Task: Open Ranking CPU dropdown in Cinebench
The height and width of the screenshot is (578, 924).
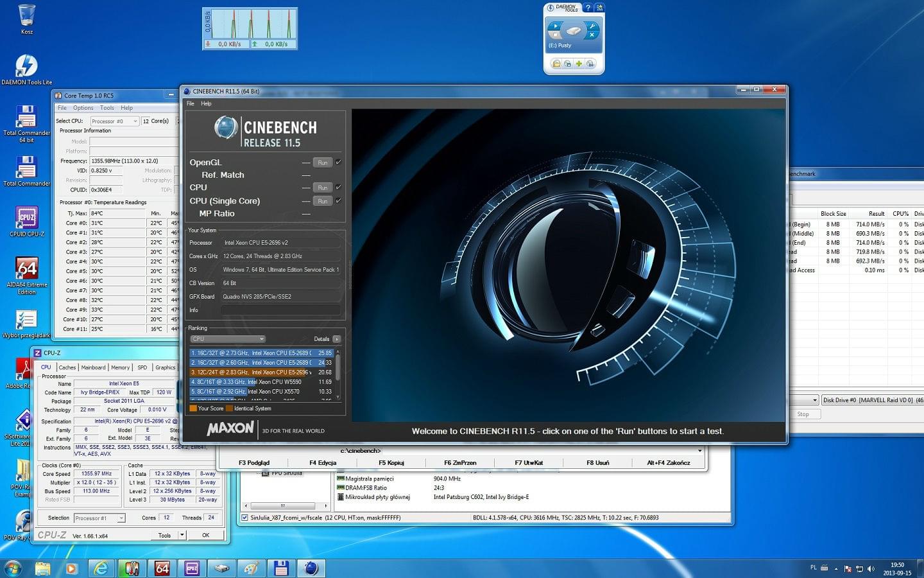Action: (227, 339)
